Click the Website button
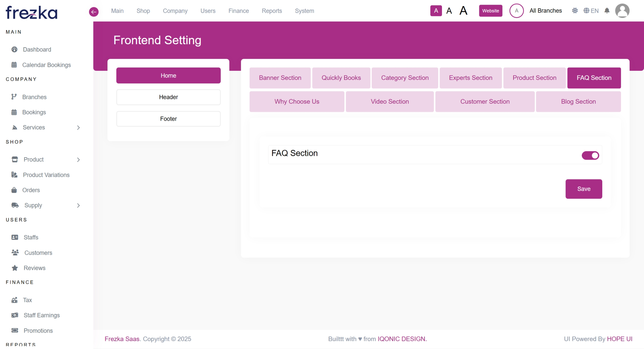 coord(490,11)
